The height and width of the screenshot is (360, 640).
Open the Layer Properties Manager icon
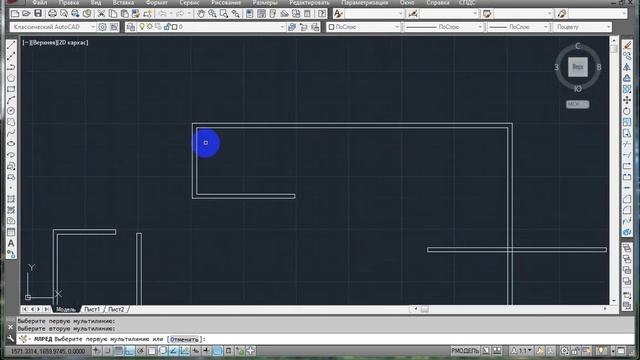tap(131, 27)
